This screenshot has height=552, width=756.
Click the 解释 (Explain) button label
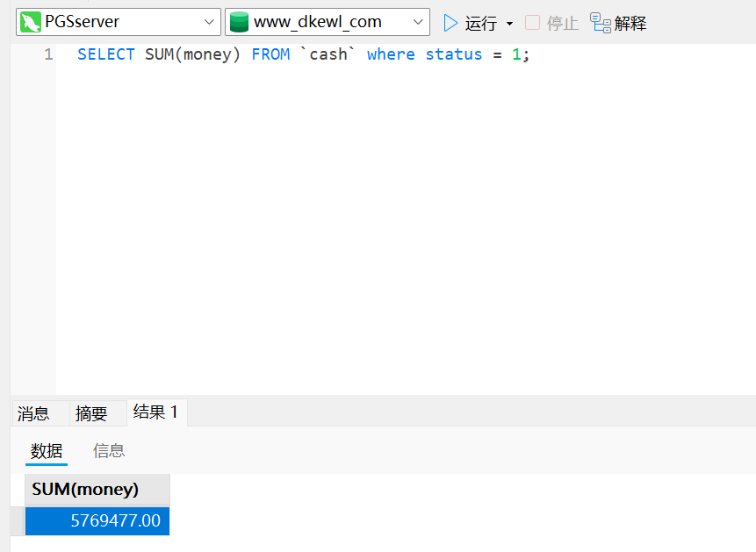coord(630,23)
